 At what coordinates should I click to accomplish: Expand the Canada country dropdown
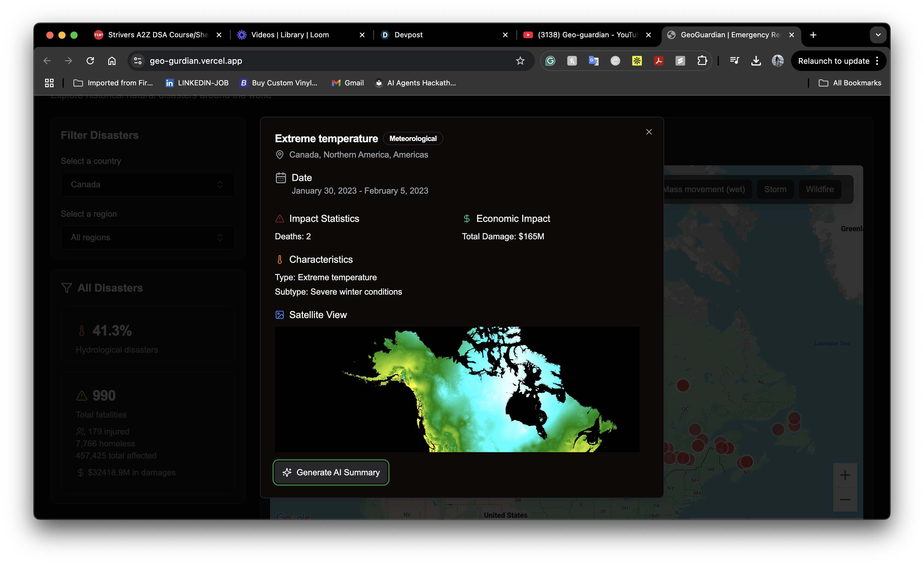click(x=148, y=184)
